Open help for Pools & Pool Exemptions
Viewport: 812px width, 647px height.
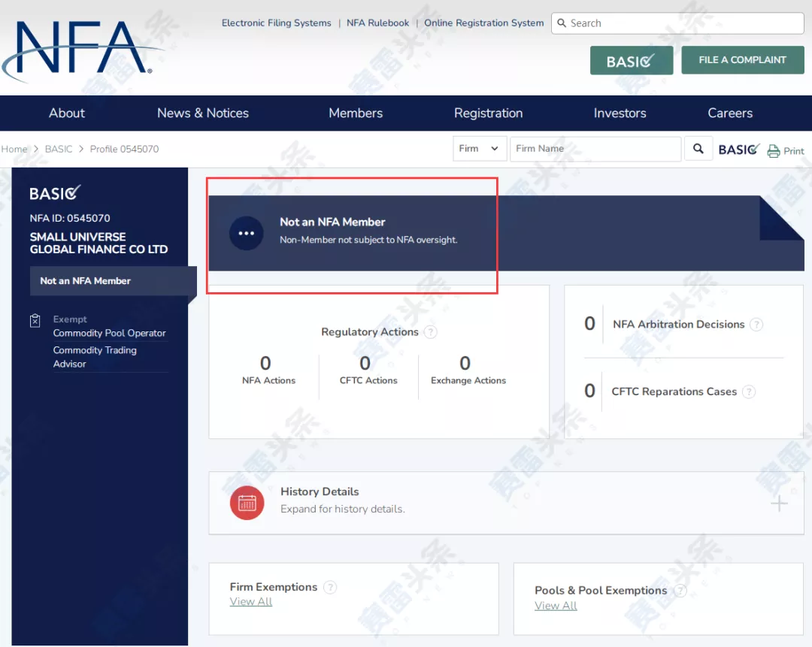pos(680,591)
